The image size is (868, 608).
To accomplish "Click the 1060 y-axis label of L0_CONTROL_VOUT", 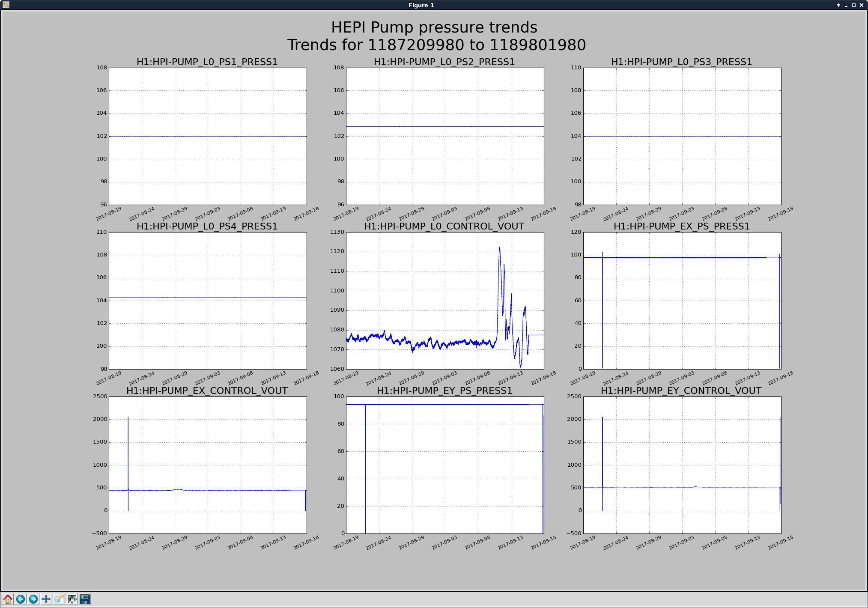I will (x=337, y=369).
